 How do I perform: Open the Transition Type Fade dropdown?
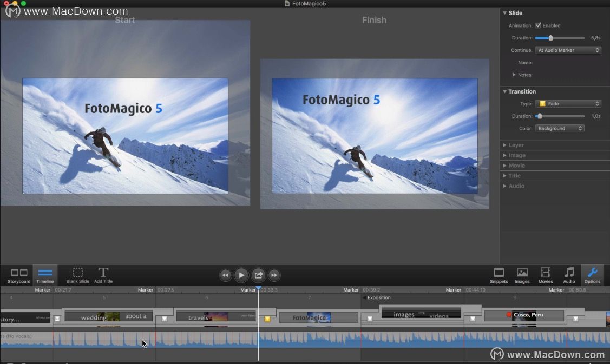tap(568, 104)
